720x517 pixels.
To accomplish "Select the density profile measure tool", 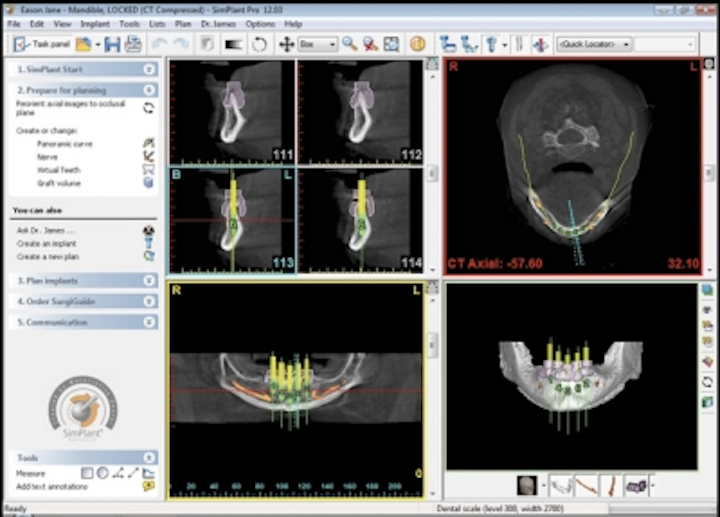I will coord(148,472).
